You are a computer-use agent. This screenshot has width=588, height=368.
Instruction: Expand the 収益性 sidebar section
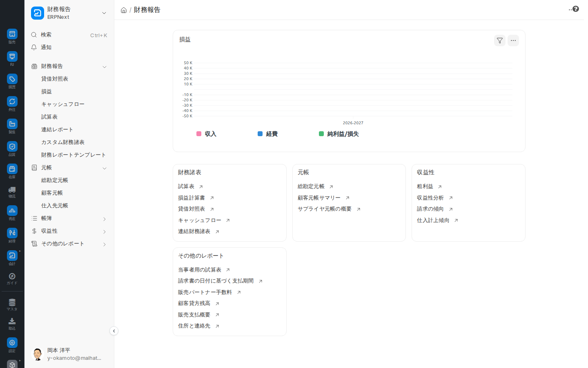[x=105, y=232]
